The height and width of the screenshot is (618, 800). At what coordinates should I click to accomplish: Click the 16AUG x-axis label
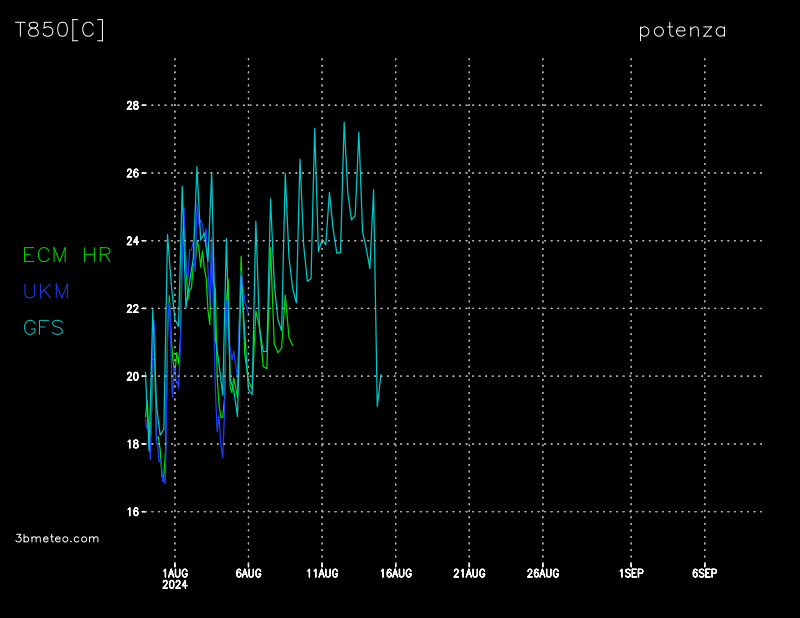(x=396, y=574)
